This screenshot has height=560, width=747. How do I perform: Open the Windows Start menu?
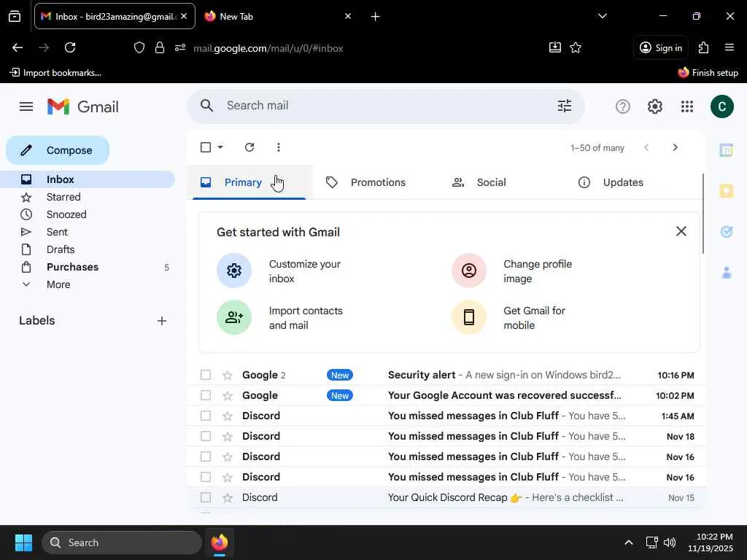23,542
